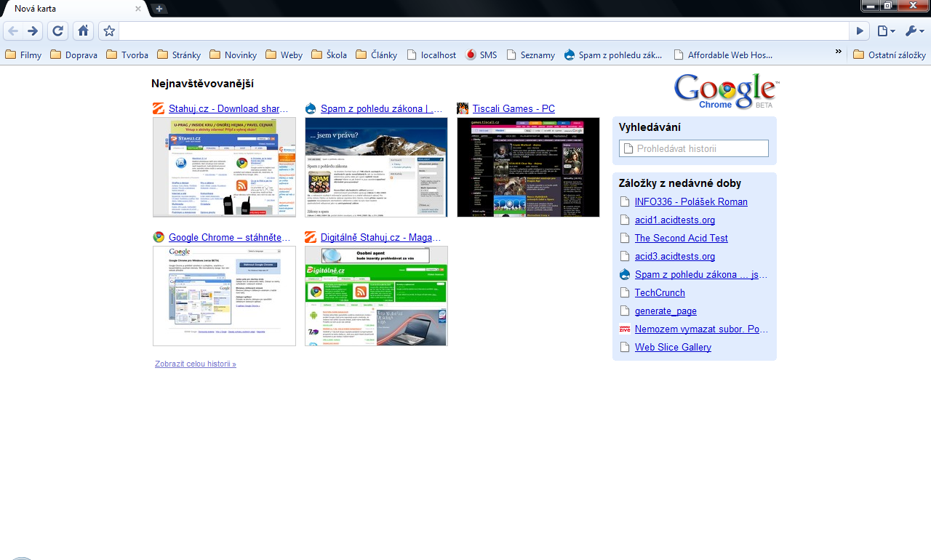
Task: Click the Google Chrome download page thumbnail
Action: 224,296
